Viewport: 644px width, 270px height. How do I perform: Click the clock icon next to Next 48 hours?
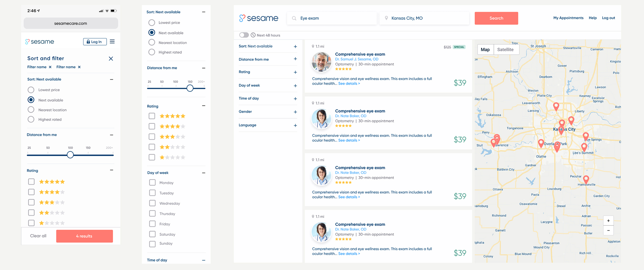(x=253, y=35)
